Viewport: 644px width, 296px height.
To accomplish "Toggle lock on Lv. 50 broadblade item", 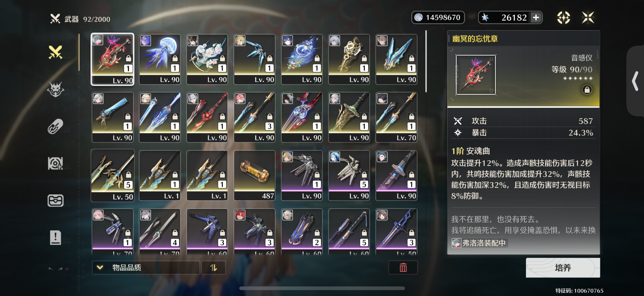I will (128, 174).
